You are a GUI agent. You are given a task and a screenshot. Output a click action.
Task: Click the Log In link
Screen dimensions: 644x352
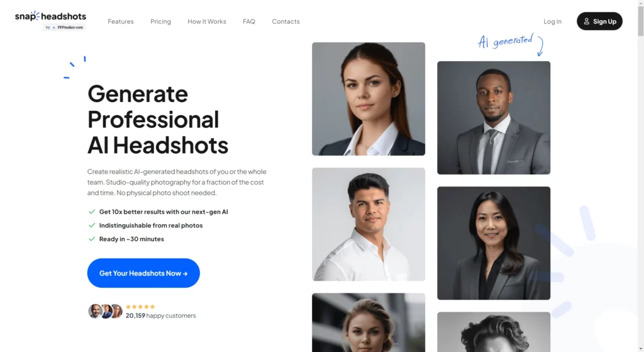552,21
